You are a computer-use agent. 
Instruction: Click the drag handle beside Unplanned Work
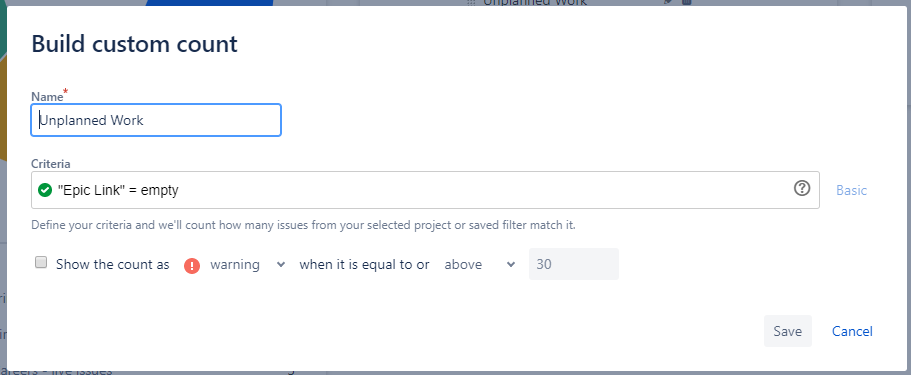coord(471,2)
